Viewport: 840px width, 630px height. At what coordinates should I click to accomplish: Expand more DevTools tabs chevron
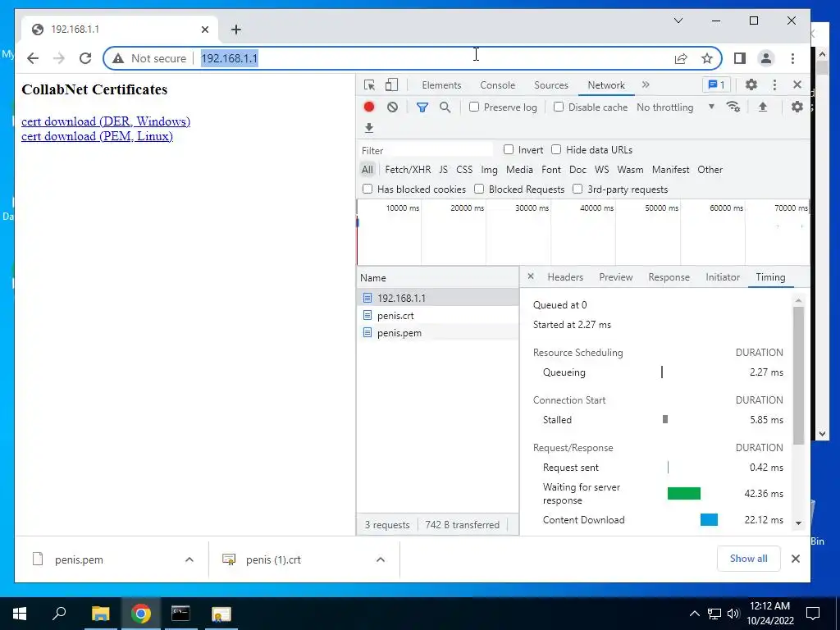pyautogui.click(x=646, y=84)
